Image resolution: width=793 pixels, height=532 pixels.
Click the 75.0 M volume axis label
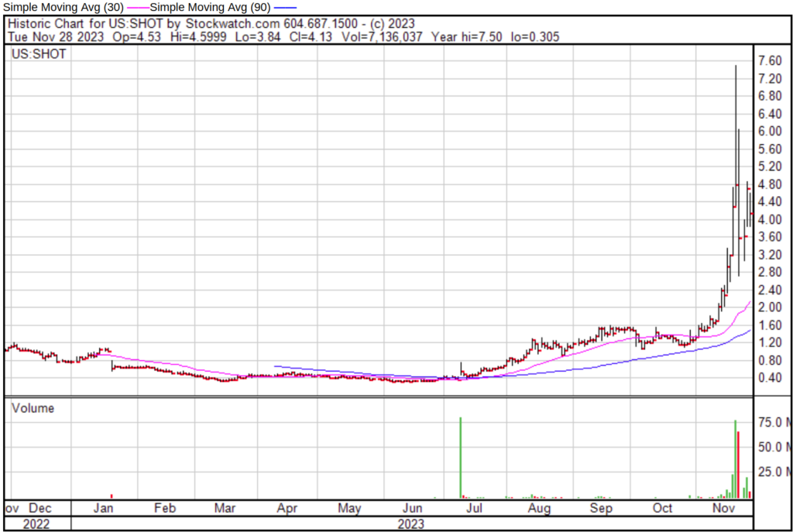tap(774, 422)
